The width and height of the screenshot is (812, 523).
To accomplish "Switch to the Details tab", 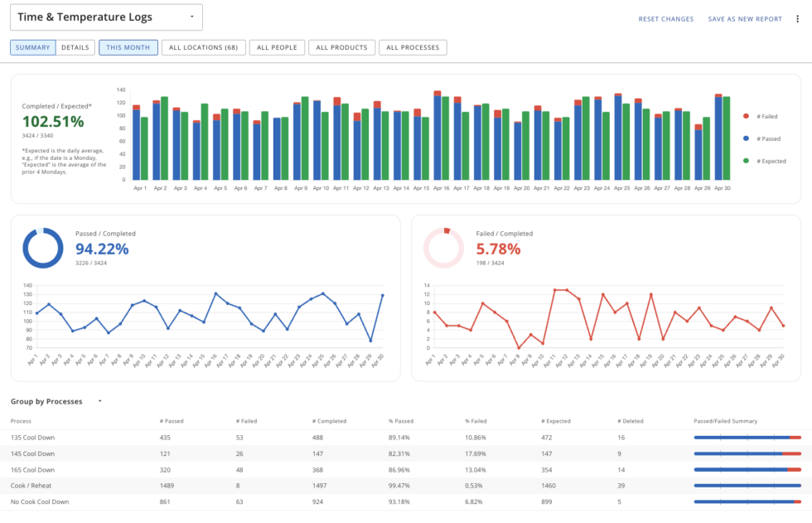I will click(75, 47).
